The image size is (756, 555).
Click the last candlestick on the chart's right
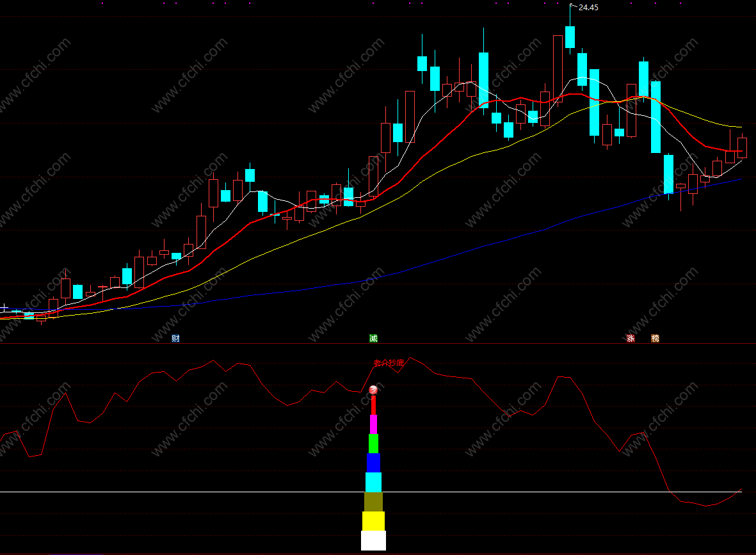click(742, 147)
